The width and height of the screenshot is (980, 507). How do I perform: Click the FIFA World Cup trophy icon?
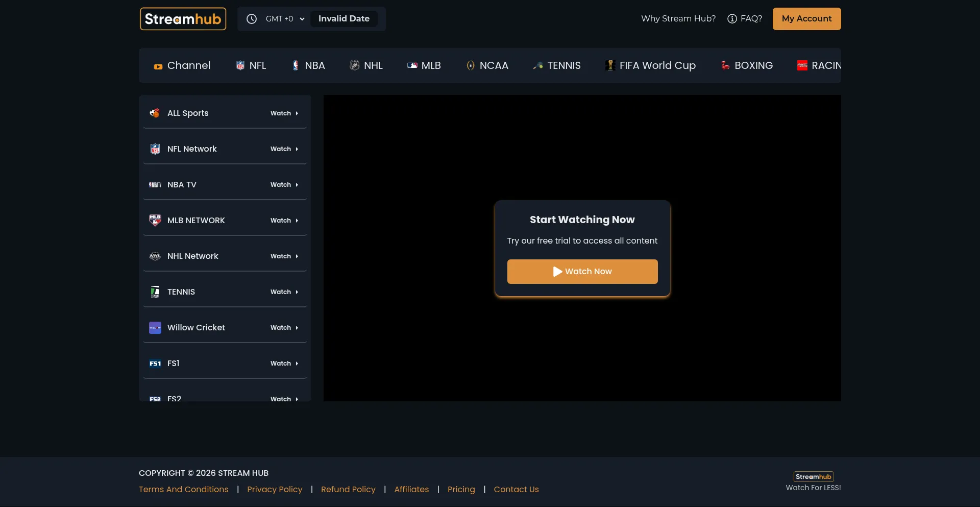(610, 65)
